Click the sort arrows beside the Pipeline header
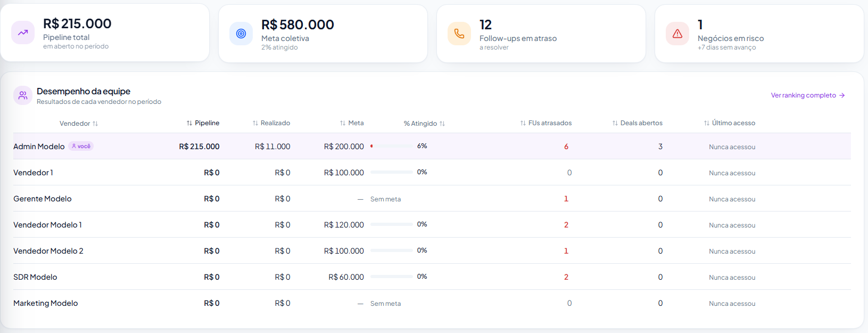 [x=189, y=123]
